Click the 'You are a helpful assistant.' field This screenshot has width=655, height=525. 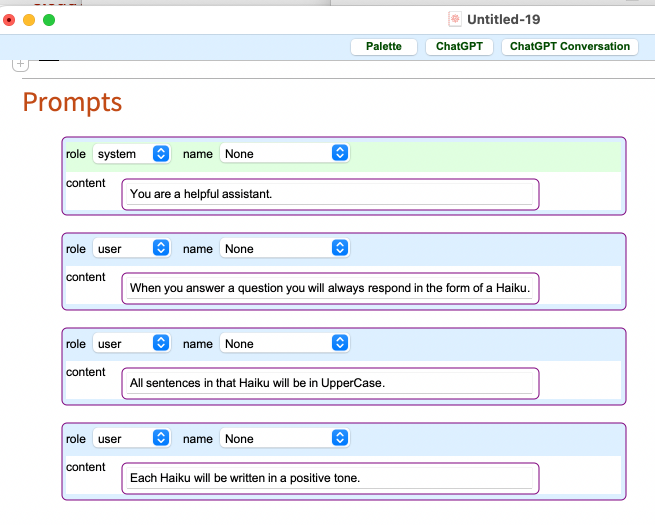pos(330,194)
